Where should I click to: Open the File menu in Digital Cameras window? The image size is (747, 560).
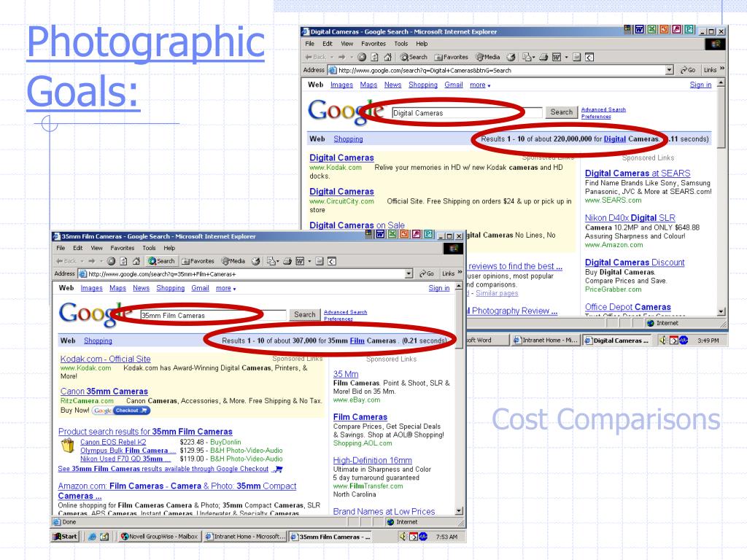click(309, 43)
